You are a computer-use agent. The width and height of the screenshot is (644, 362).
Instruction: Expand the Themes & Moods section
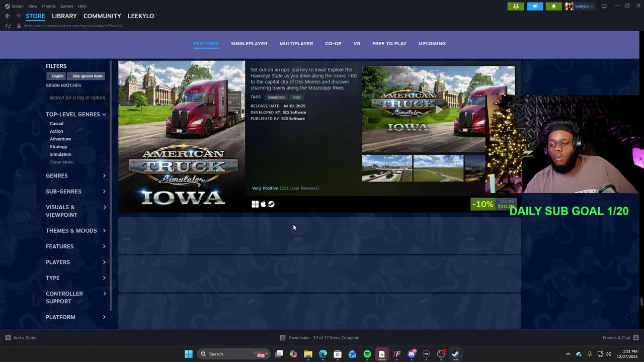coord(76,231)
